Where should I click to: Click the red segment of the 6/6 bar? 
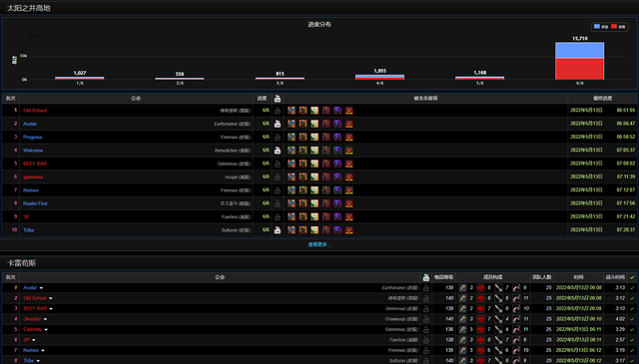click(x=579, y=69)
